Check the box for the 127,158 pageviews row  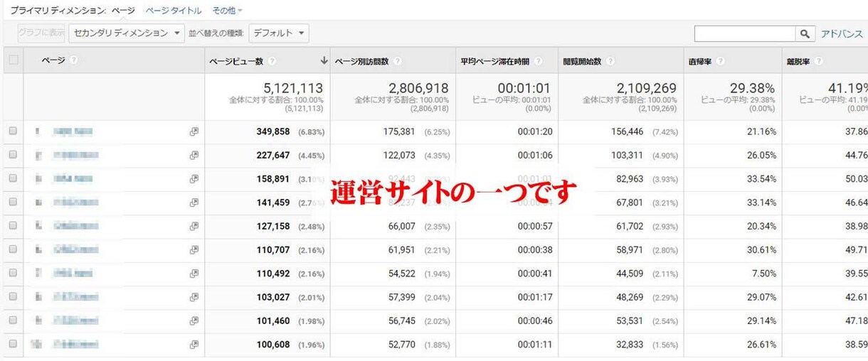tap(13, 226)
